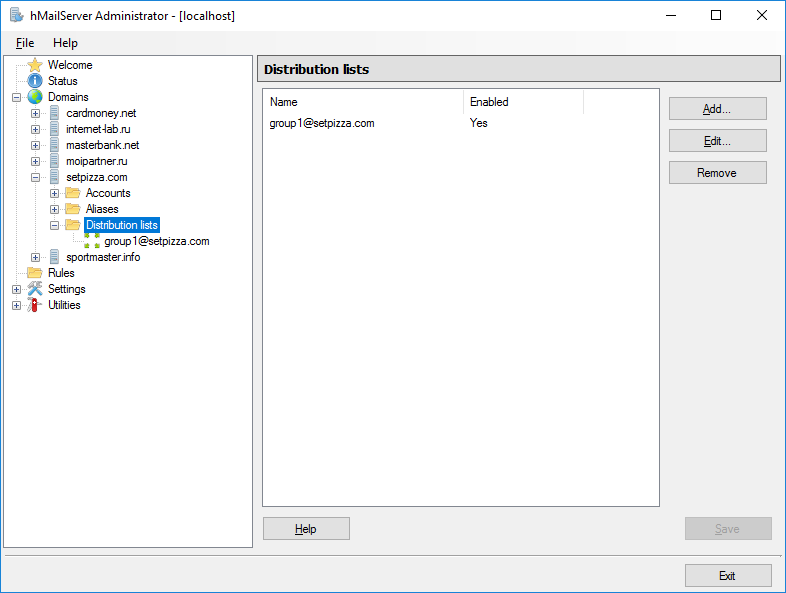Image resolution: width=786 pixels, height=593 pixels.
Task: Select Utilities in the tree
Action: (x=64, y=305)
